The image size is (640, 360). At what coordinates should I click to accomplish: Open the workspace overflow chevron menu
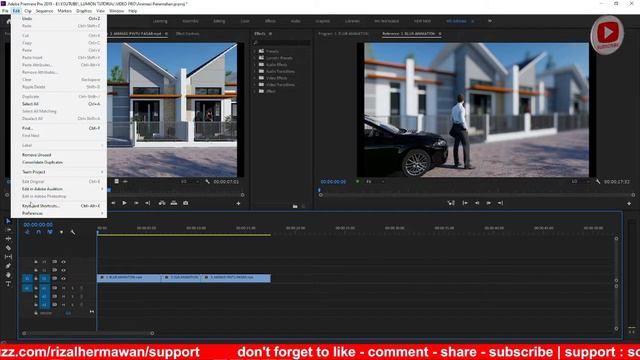[490, 21]
